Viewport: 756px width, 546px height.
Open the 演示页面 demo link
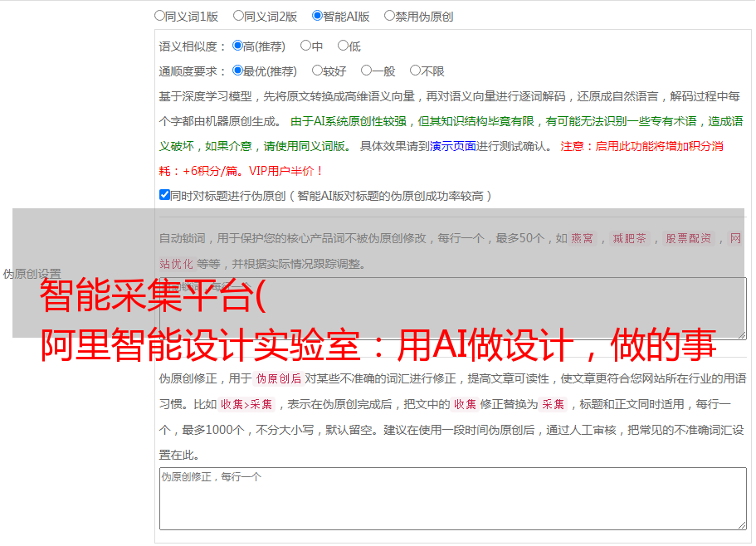click(452, 146)
